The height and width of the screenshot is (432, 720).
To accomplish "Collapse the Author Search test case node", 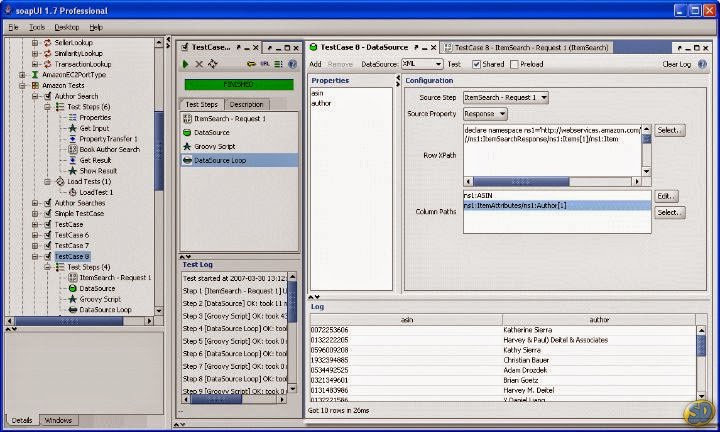I will pos(35,96).
